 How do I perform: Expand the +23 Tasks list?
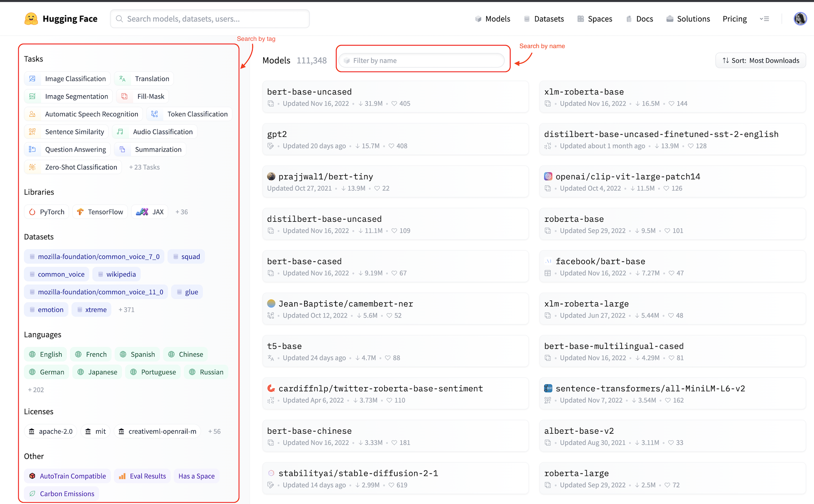[144, 167]
